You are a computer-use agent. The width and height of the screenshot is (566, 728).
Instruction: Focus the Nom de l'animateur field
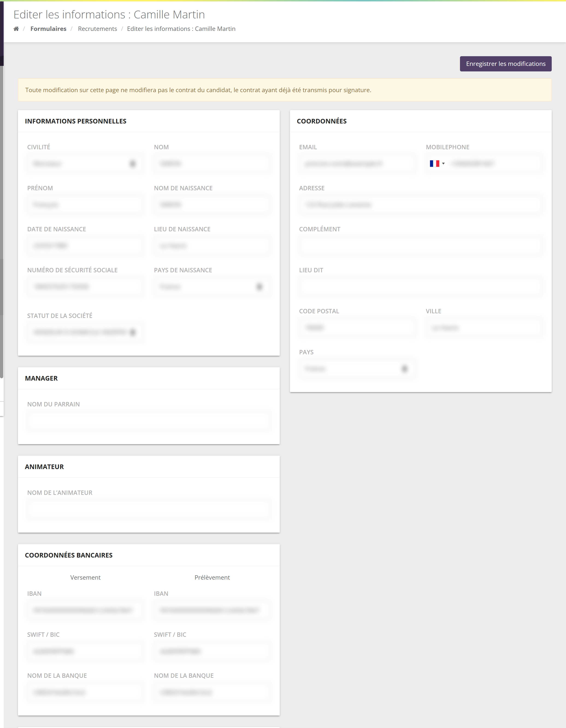(x=149, y=509)
